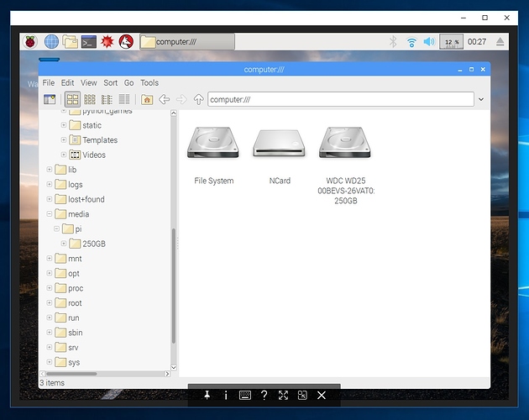Image resolution: width=529 pixels, height=420 pixels.
Task: Launch the terminal from the panel
Action: coord(89,42)
